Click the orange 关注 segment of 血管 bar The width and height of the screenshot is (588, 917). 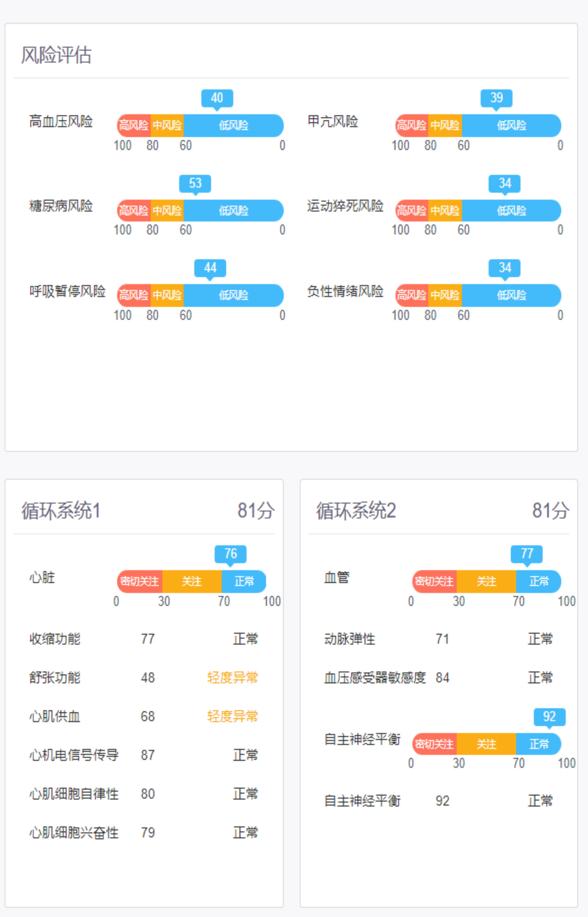tap(486, 581)
